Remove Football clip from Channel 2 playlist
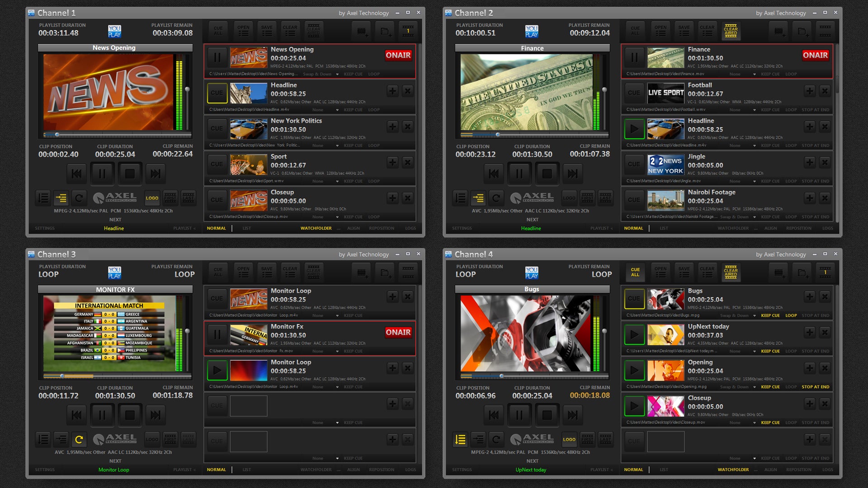 pyautogui.click(x=825, y=91)
